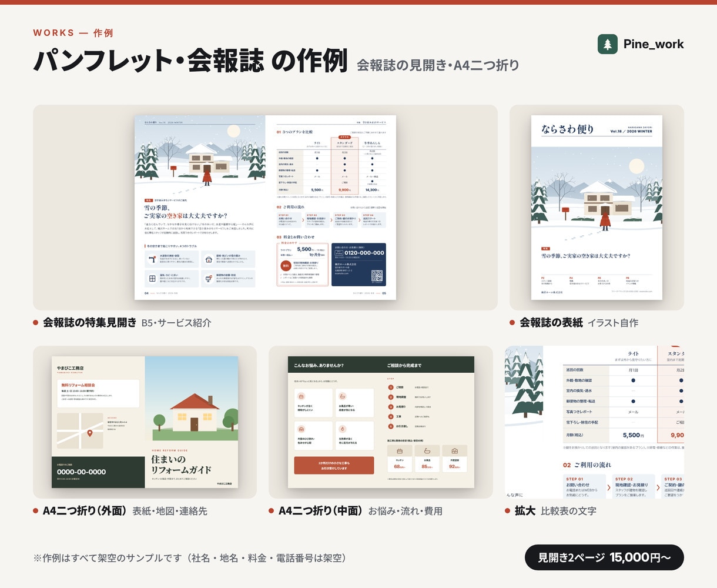Click the 会報誌の表紙 caption
This screenshot has height=588, width=717.
pyautogui.click(x=551, y=322)
